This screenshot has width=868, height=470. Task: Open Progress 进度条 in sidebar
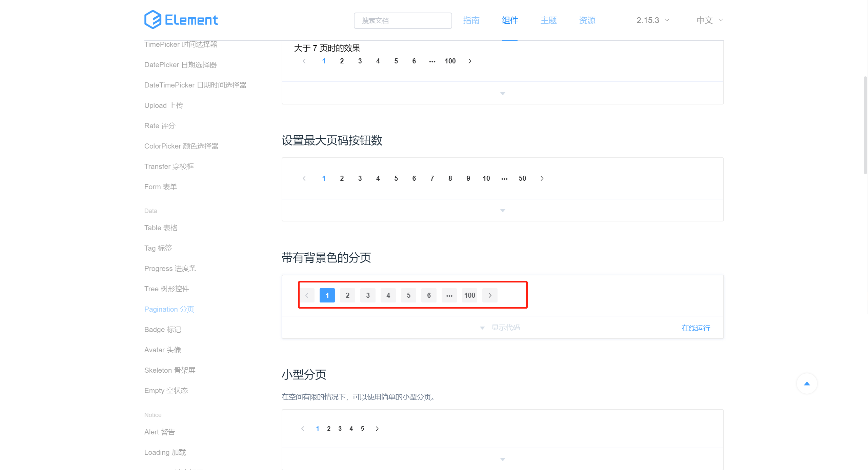(x=170, y=269)
